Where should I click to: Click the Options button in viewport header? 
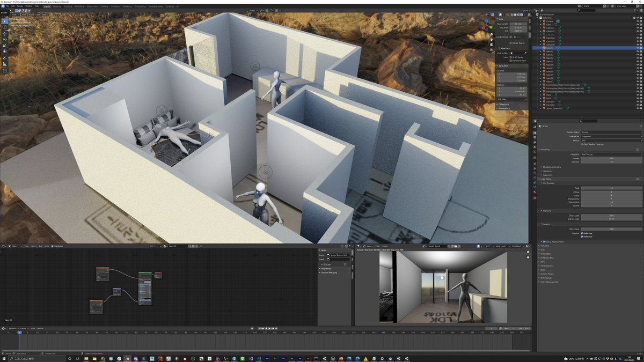point(526,10)
